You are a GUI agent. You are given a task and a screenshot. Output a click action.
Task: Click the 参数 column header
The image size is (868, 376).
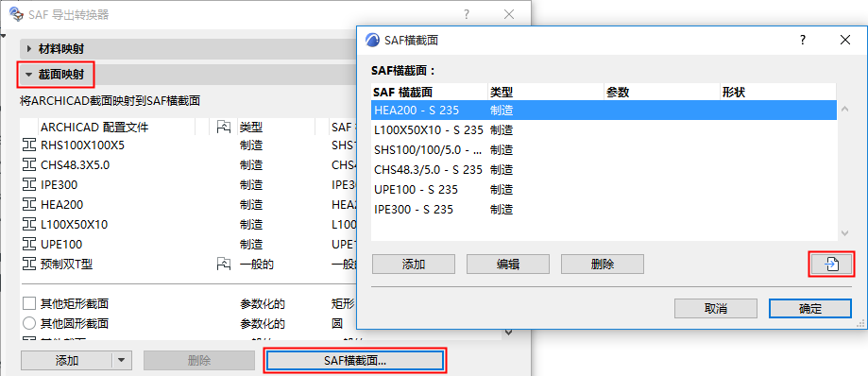661,92
